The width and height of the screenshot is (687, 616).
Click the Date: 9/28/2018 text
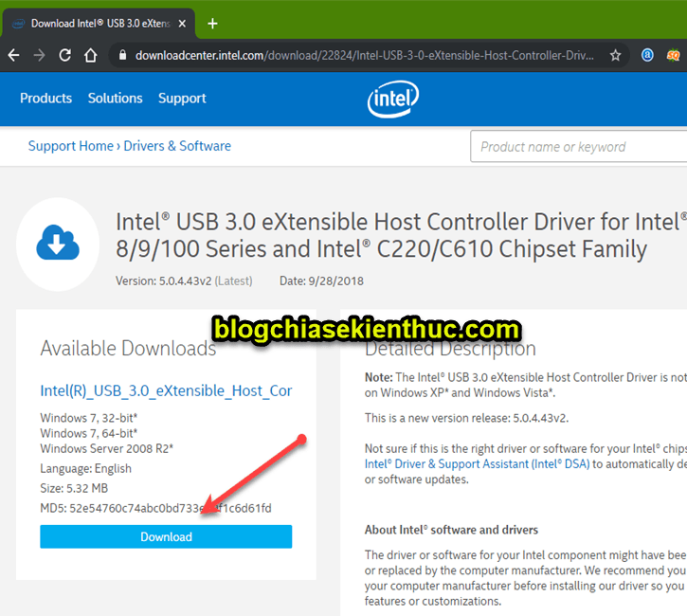coord(321,281)
